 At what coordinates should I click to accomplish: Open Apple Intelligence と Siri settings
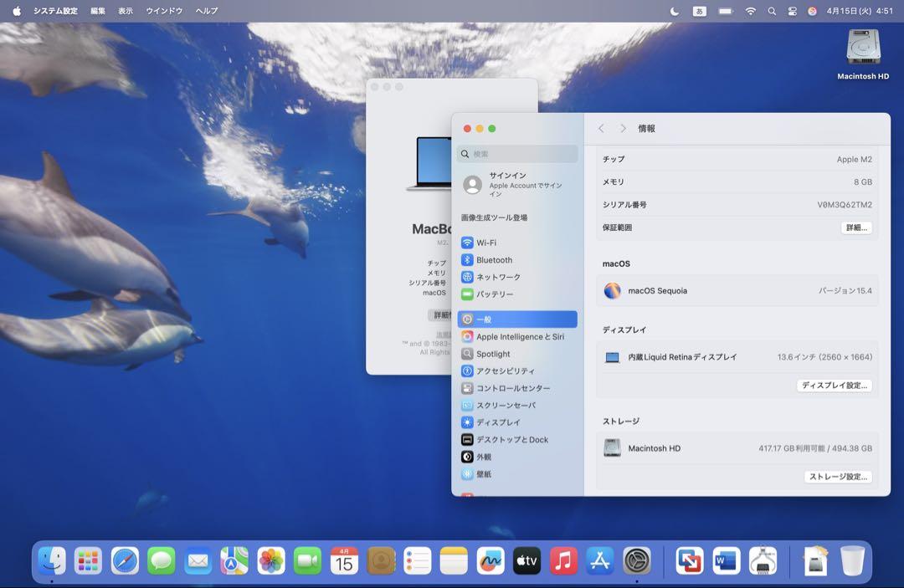517,336
